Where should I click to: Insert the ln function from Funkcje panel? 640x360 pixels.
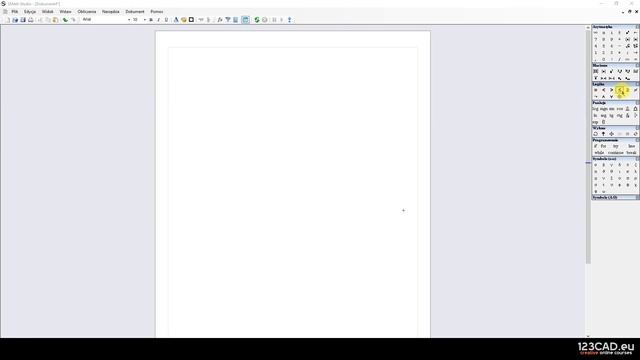click(595, 116)
